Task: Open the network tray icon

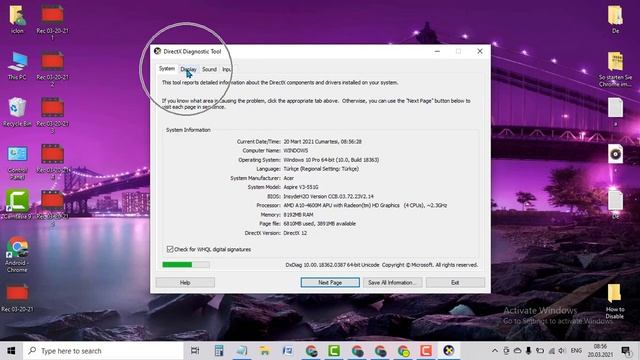Action: coord(551,351)
